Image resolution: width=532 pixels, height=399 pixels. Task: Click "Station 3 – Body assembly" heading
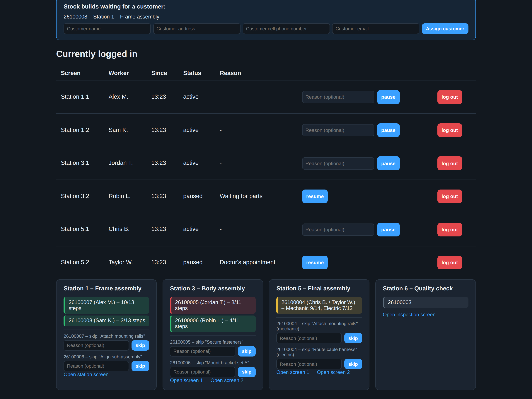click(207, 288)
